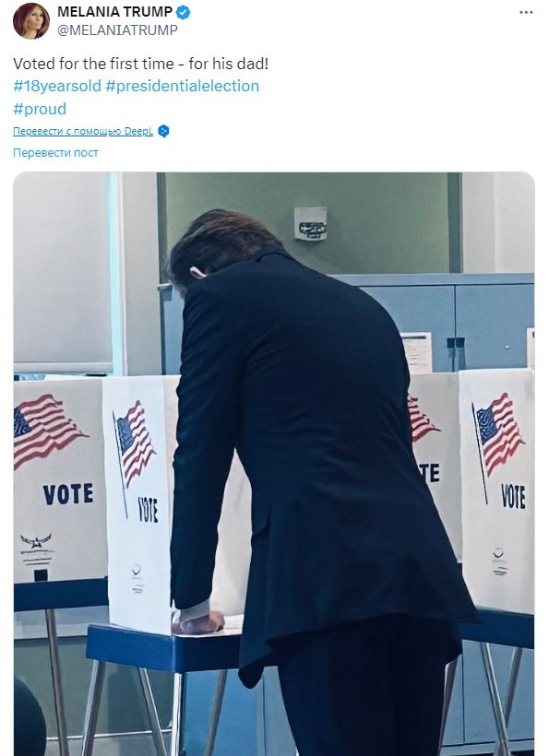Click Melania Trump's round profile avatar
The width and height of the screenshot is (549, 756).
tap(31, 20)
